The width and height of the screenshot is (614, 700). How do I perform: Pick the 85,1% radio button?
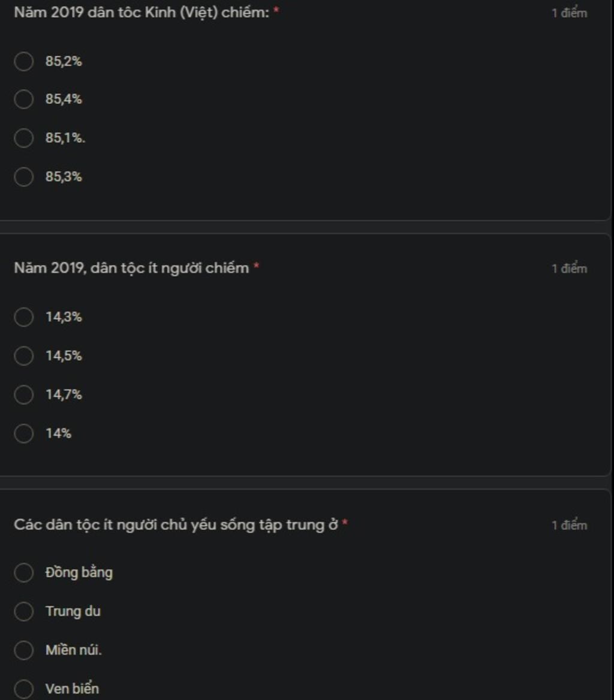(x=23, y=138)
